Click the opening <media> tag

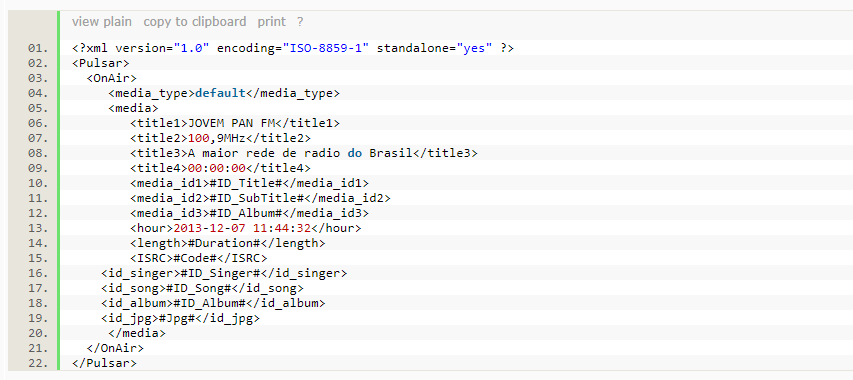tap(133, 108)
